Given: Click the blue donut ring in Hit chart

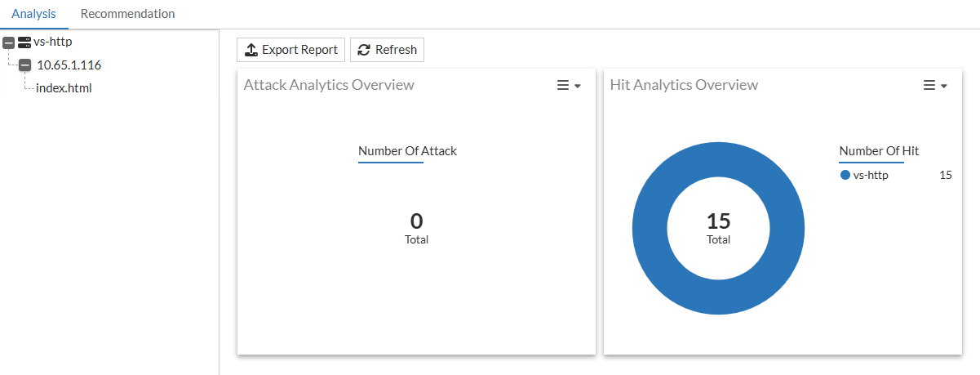Looking at the screenshot, I should pyautogui.click(x=650, y=230).
